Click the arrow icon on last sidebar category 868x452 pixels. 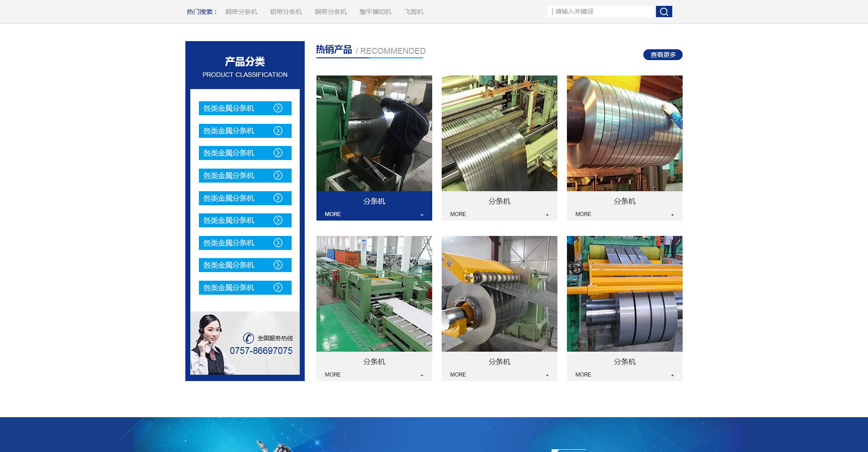pos(278,288)
